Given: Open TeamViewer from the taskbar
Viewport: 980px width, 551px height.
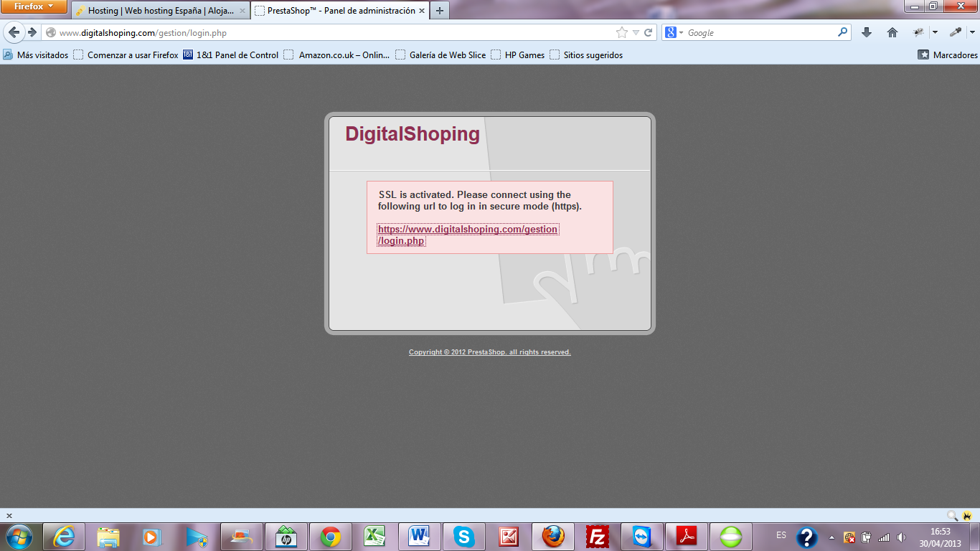Looking at the screenshot, I should pyautogui.click(x=642, y=537).
